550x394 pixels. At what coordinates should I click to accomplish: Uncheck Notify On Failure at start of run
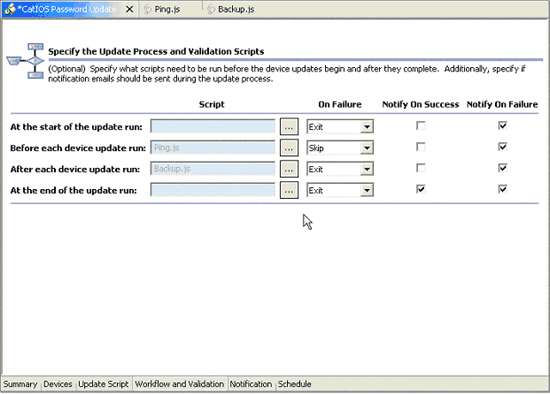(x=503, y=126)
